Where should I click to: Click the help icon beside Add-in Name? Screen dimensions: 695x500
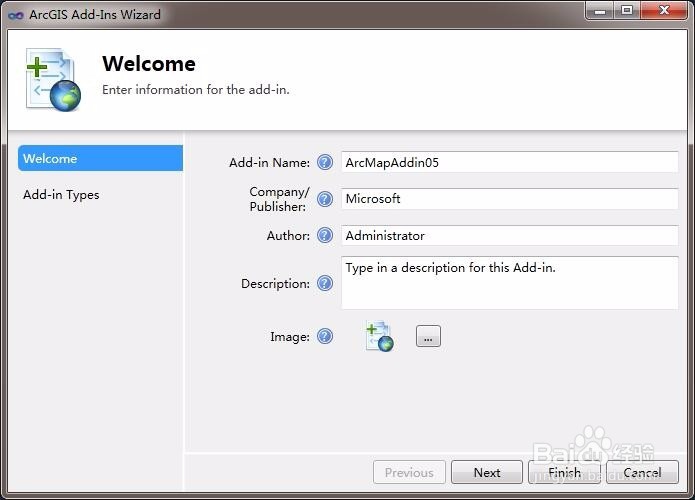tap(325, 162)
